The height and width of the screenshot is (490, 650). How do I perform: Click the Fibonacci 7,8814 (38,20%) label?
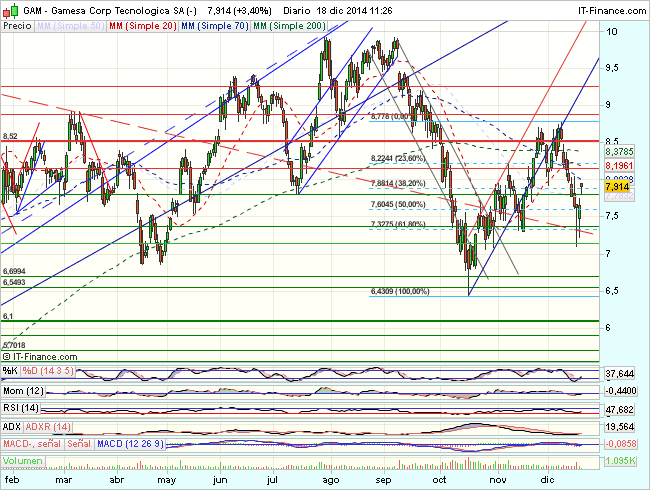tap(398, 183)
